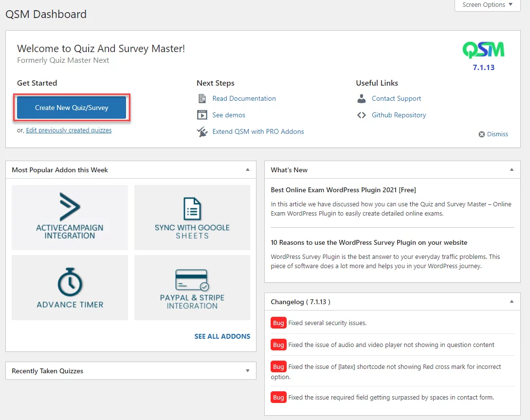Click the Changelog ( 7.1.13 ) heading
This screenshot has width=530, height=420.
300,302
